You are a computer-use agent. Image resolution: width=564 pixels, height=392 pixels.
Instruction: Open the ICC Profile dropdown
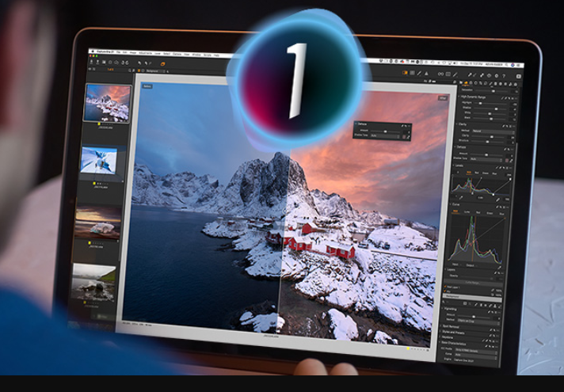tap(475, 351)
